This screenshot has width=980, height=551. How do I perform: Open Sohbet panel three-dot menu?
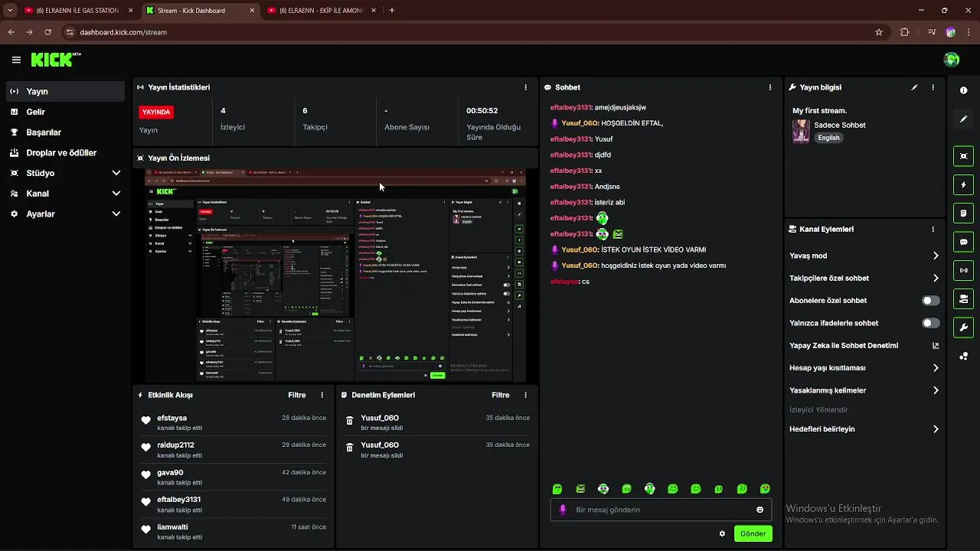click(770, 87)
